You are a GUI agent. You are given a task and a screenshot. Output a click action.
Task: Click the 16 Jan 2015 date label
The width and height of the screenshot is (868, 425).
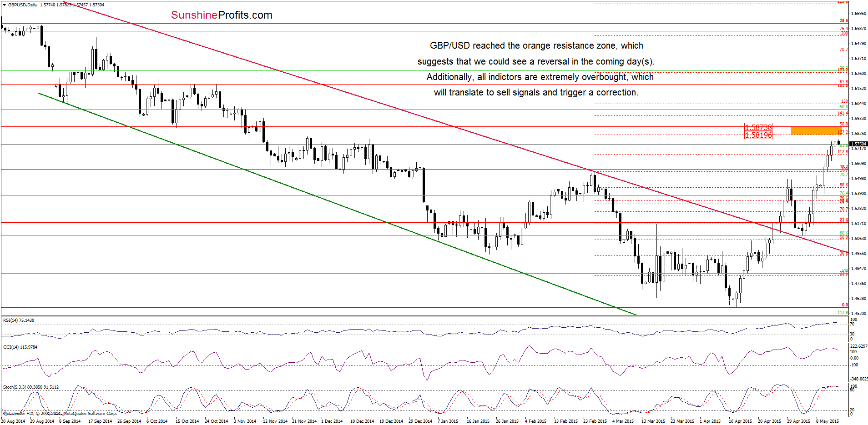pos(478,421)
